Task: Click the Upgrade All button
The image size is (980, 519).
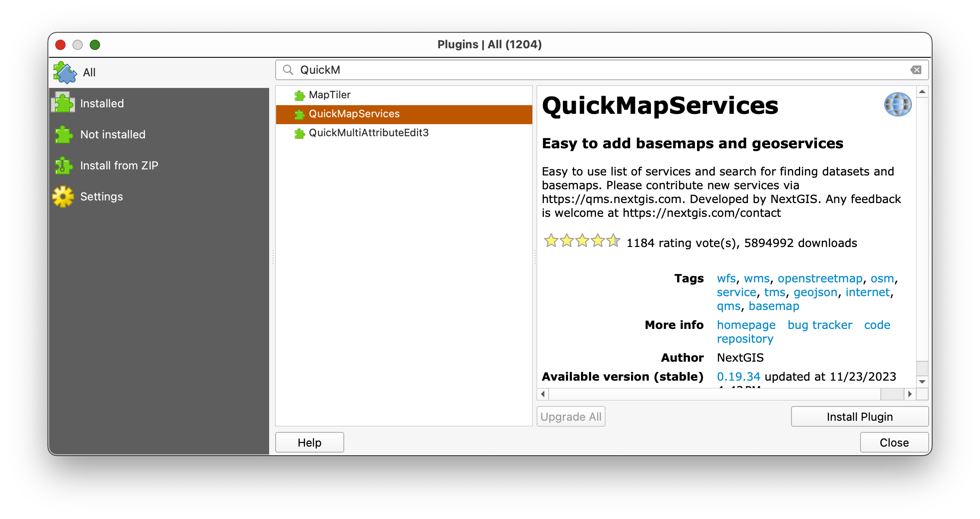Action: [x=571, y=417]
